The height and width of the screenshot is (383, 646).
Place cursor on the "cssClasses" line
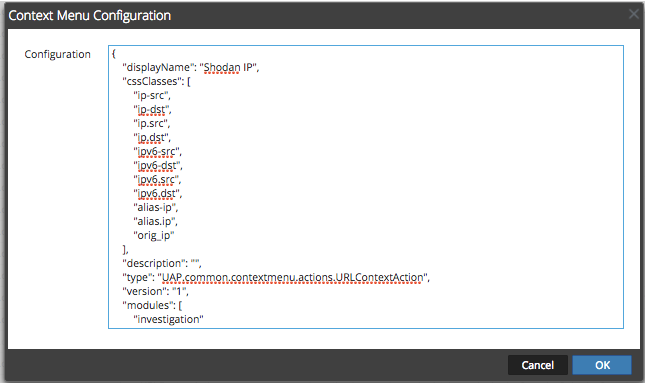(x=156, y=81)
